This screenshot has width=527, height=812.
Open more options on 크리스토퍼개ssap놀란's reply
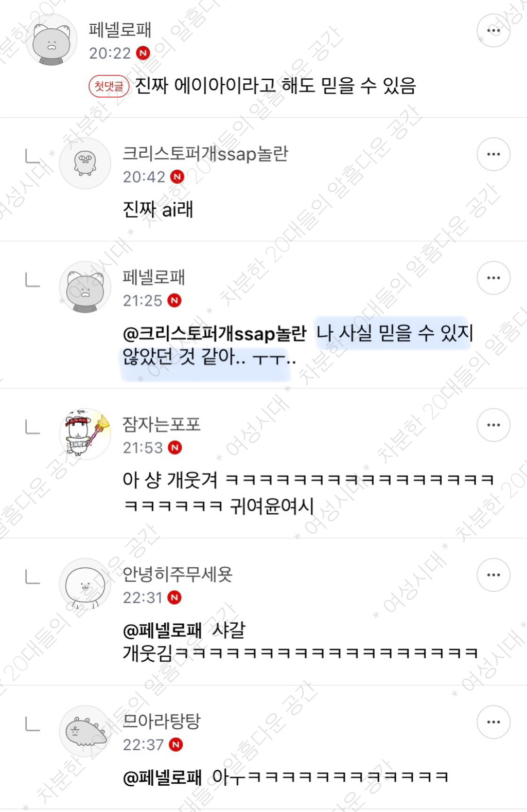pyautogui.click(x=494, y=154)
